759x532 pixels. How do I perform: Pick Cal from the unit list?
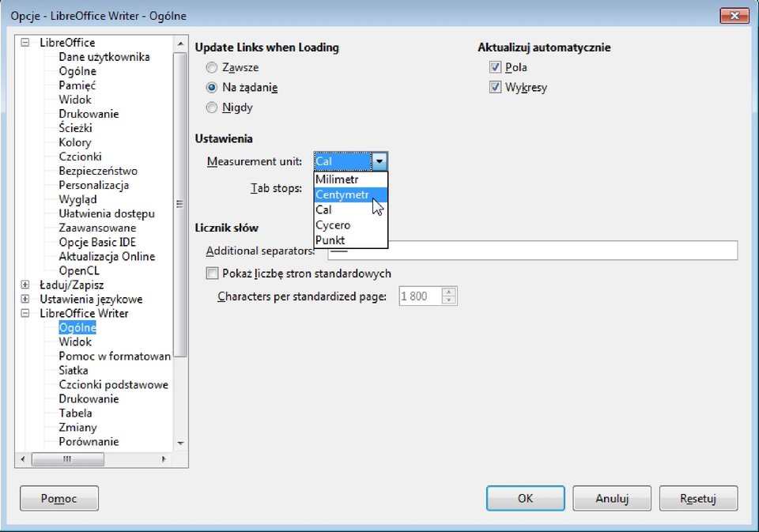tap(350, 209)
